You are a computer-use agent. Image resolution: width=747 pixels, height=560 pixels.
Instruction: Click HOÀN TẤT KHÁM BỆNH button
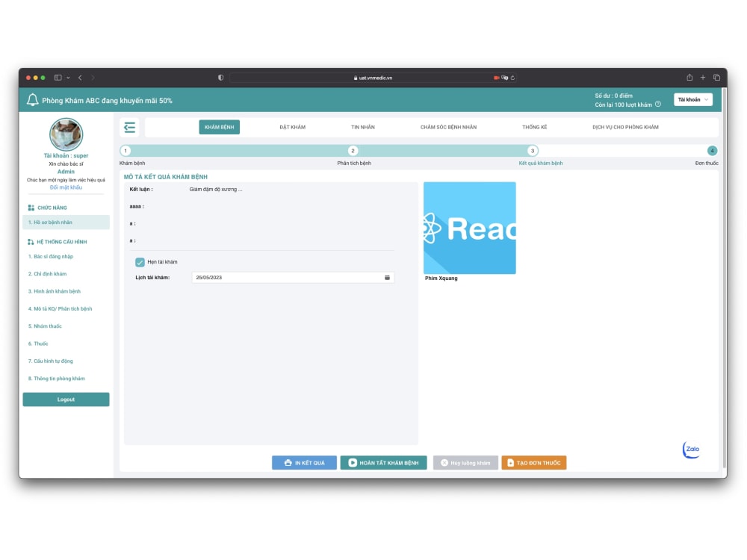[x=383, y=463]
